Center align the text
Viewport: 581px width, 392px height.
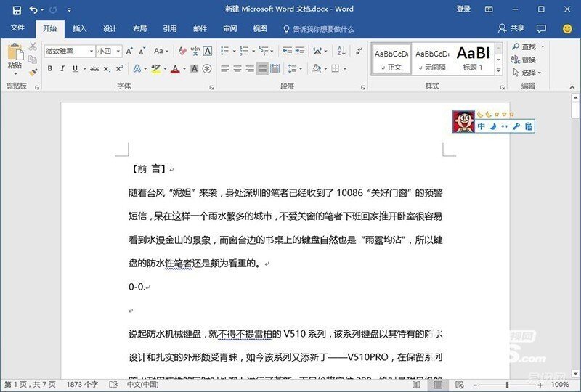(237, 68)
